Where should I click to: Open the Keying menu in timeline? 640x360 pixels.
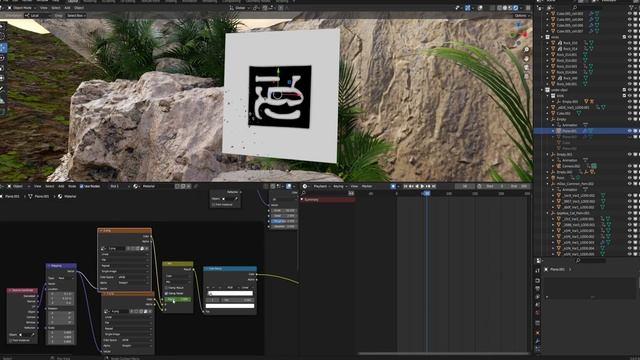pos(339,186)
